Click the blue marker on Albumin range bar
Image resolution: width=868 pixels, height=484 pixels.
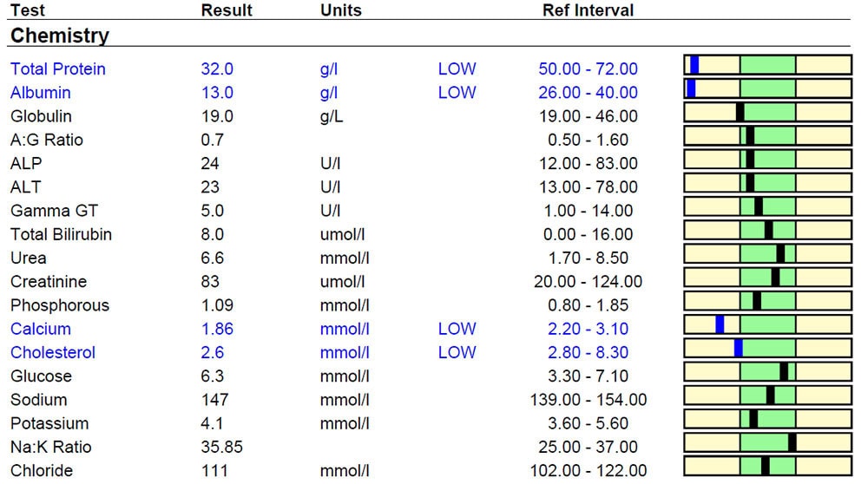pyautogui.click(x=691, y=88)
